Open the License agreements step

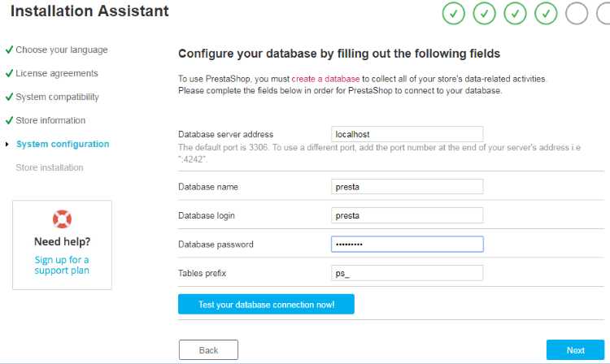[57, 73]
